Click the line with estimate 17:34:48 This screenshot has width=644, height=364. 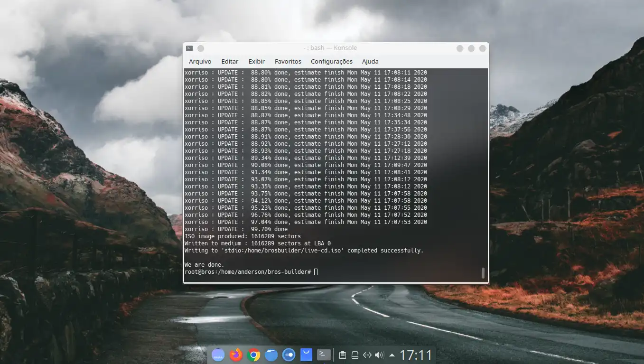(x=306, y=115)
